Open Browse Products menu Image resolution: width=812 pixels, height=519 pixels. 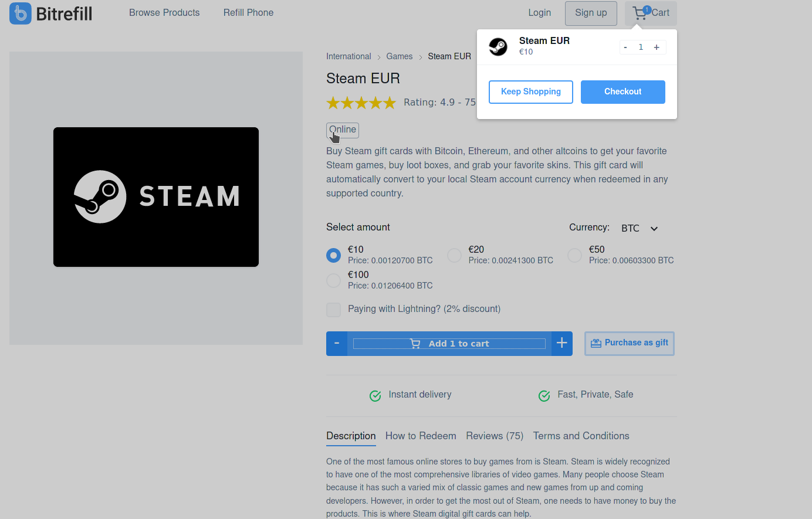[x=164, y=13]
